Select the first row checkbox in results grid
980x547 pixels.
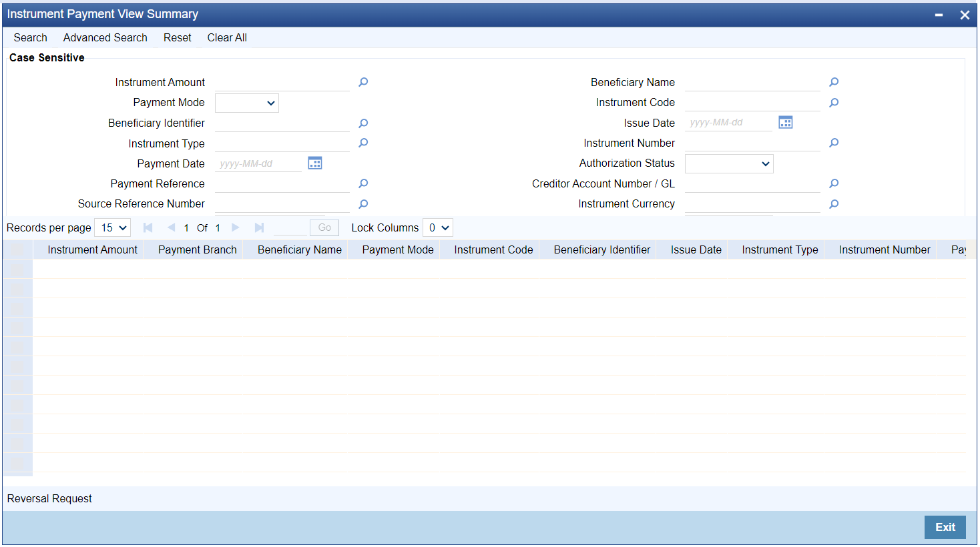coord(17,269)
